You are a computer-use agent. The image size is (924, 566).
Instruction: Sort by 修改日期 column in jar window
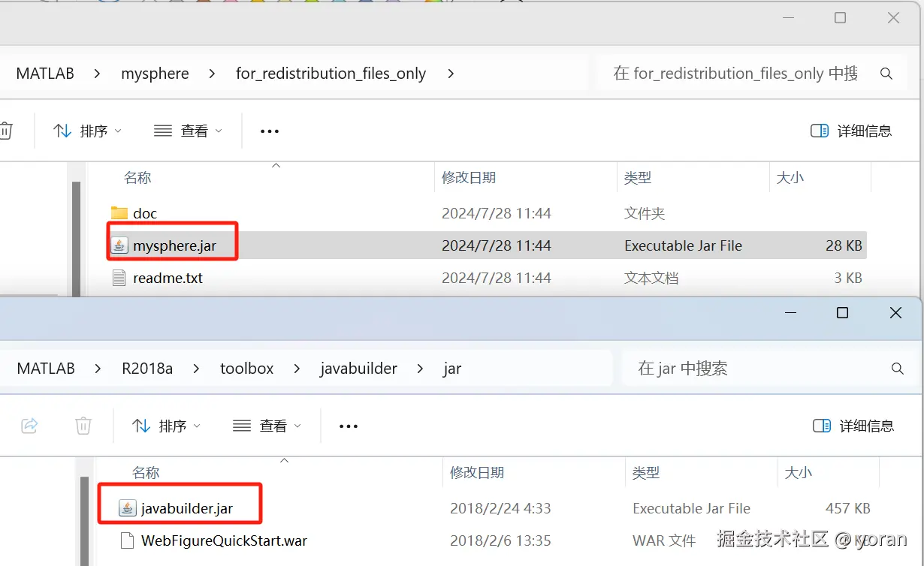[477, 473]
